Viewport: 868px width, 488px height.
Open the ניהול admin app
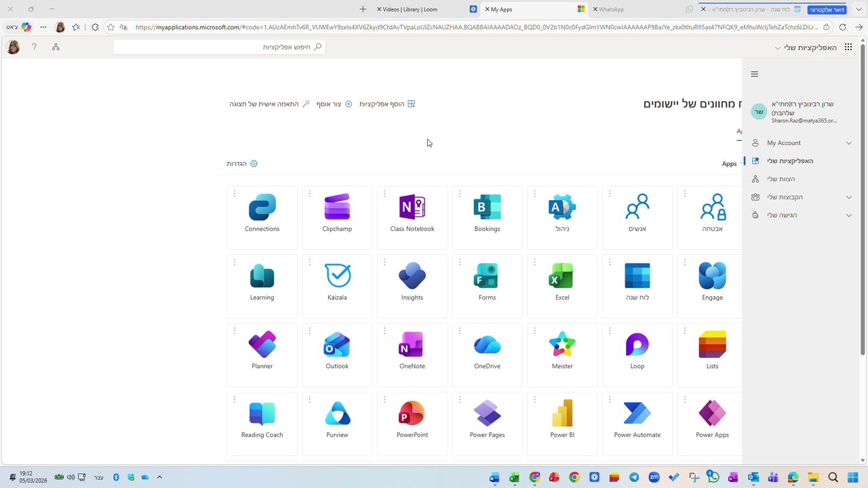click(562, 218)
